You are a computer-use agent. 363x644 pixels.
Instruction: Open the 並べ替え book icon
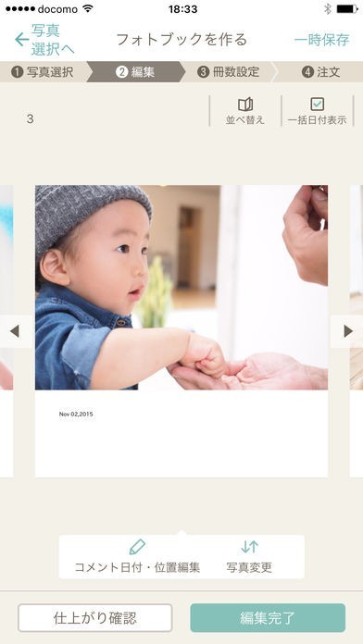[245, 105]
